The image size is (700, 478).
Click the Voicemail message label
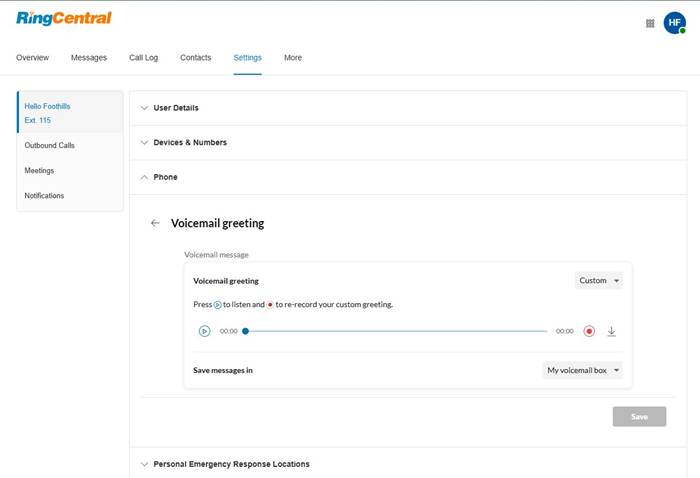(x=217, y=255)
